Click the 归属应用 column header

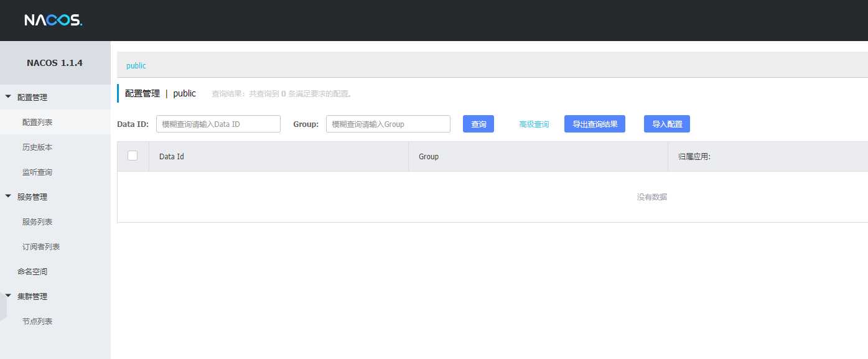click(x=694, y=156)
